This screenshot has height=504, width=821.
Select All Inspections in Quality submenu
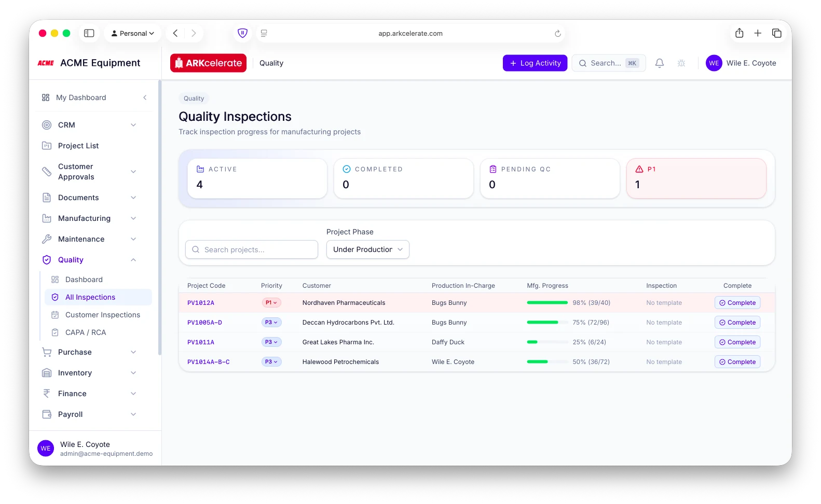tap(99, 297)
